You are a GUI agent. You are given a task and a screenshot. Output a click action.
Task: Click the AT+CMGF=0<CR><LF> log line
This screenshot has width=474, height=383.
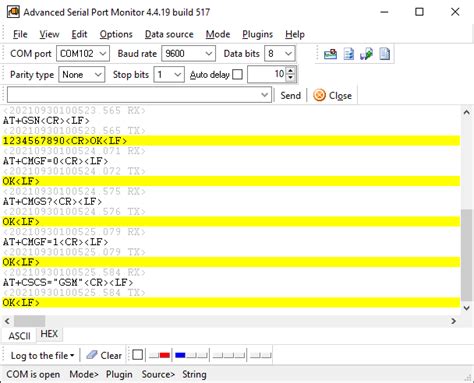pos(55,161)
